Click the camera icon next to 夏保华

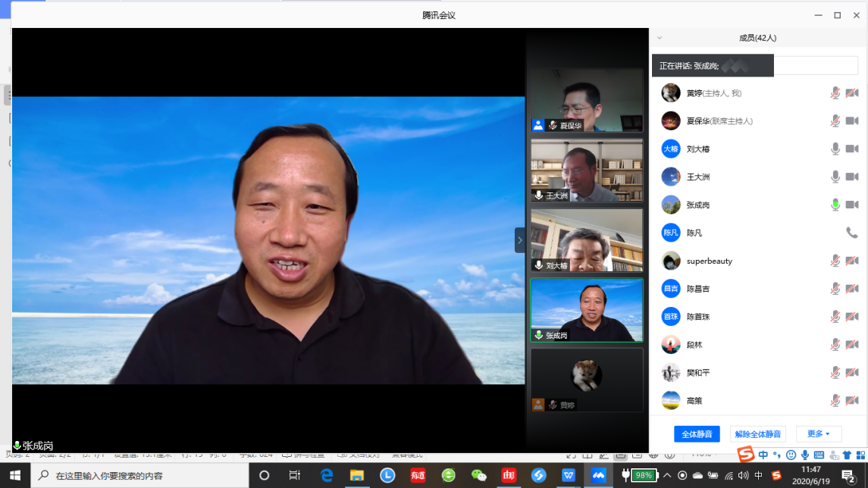[852, 121]
